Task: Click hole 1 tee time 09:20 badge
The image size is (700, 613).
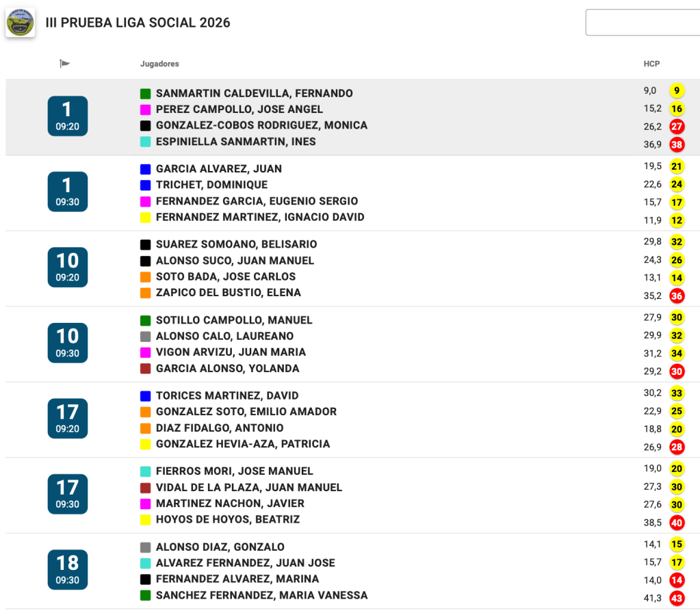Action: [x=67, y=116]
